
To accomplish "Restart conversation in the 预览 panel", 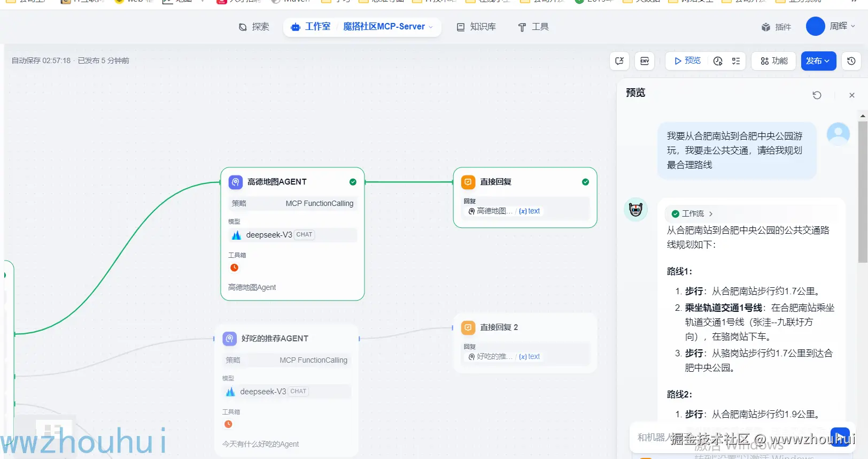I will [x=817, y=95].
